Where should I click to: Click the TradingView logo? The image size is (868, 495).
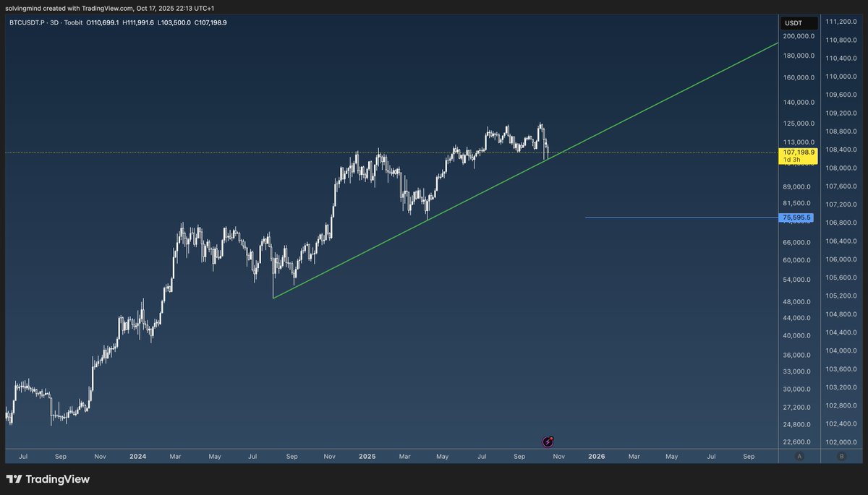pyautogui.click(x=48, y=479)
